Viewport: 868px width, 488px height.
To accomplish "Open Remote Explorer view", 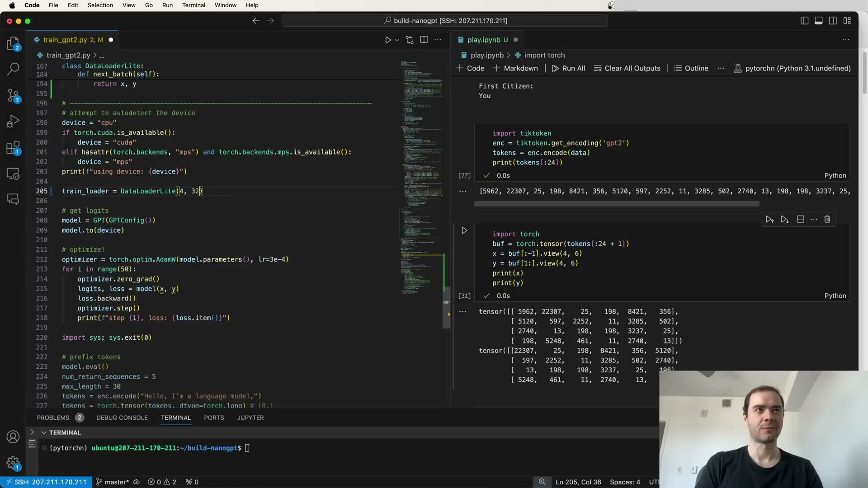I will (x=13, y=174).
